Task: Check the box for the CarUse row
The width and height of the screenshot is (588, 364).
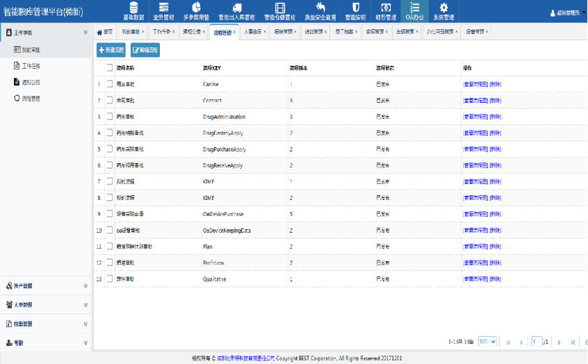Action: 109,84
